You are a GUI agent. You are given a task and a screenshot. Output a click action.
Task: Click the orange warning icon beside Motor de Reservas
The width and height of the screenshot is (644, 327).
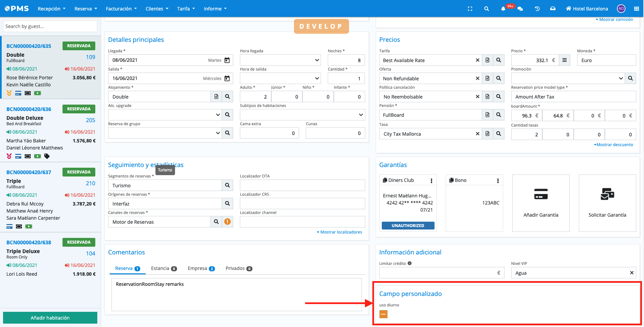227,222
